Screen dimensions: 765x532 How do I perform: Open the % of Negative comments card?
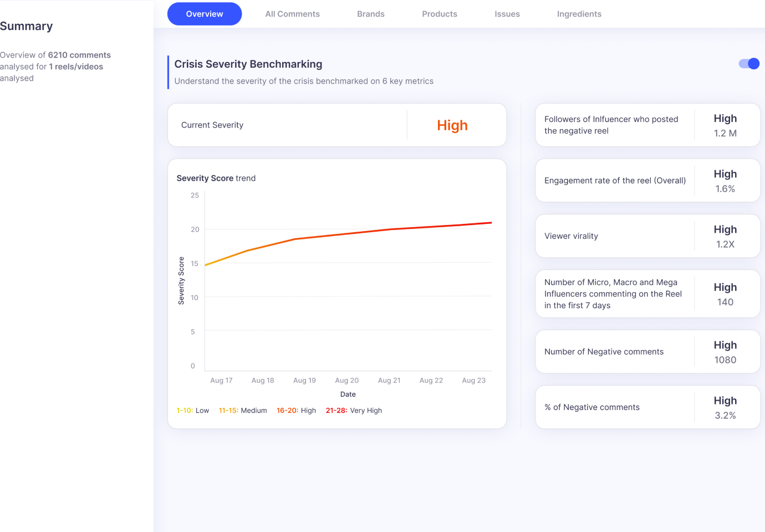[647, 407]
